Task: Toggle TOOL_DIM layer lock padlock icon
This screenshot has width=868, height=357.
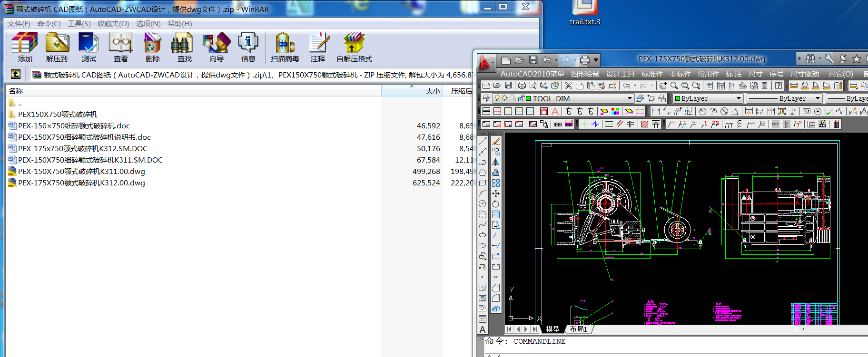Action: click(521, 98)
